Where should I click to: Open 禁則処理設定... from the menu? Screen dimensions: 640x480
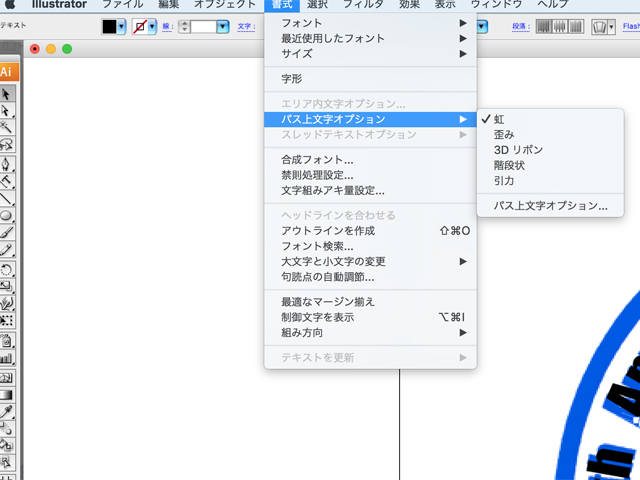click(370, 175)
